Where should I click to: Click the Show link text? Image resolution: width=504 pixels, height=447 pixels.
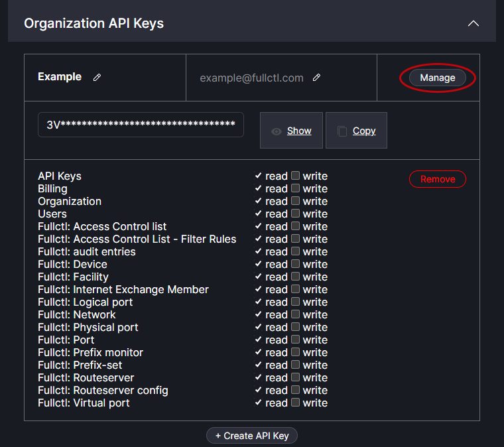coord(299,131)
